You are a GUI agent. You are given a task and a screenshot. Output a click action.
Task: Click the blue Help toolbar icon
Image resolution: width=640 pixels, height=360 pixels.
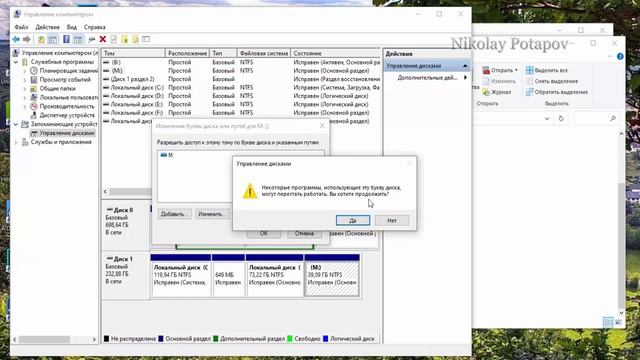tap(66, 39)
